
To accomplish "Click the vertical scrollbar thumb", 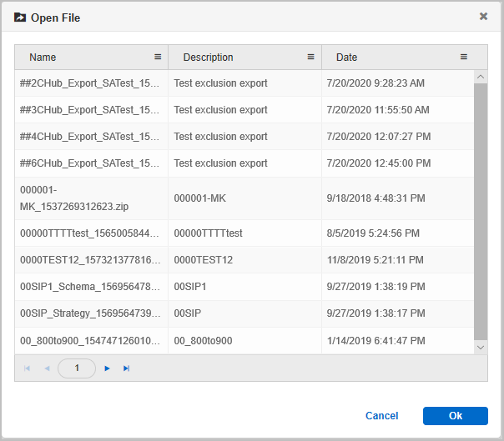I will click(x=481, y=212).
